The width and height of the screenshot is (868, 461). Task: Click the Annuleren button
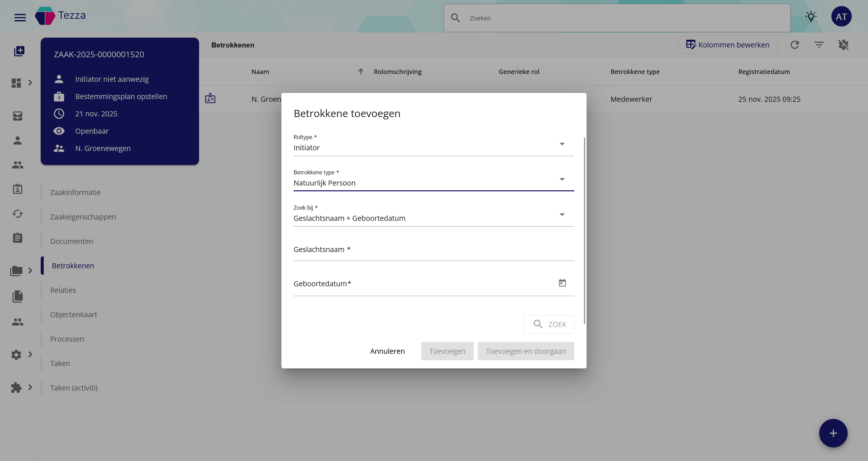pos(387,351)
